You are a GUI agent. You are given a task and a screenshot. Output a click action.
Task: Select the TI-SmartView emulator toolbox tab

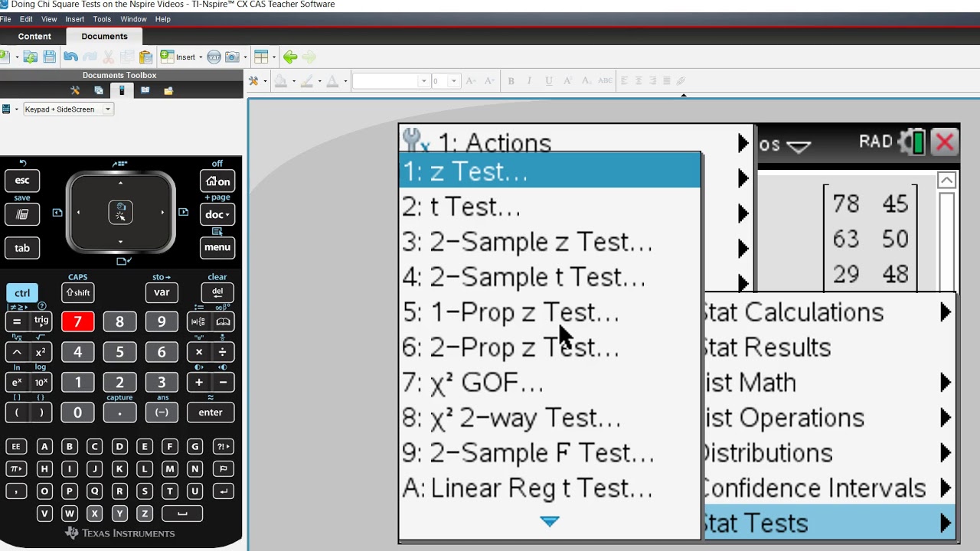(x=121, y=90)
